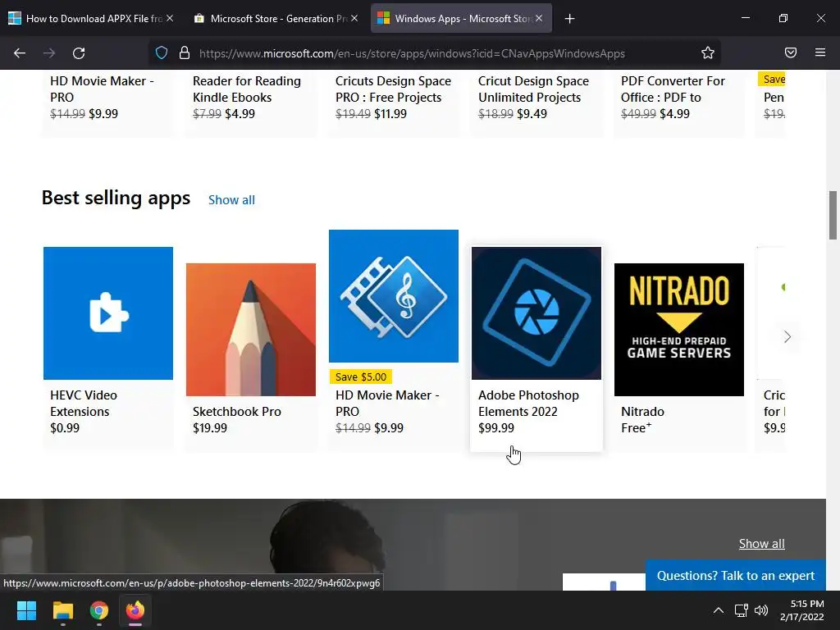Click the Firefox taskbar icon

135,610
